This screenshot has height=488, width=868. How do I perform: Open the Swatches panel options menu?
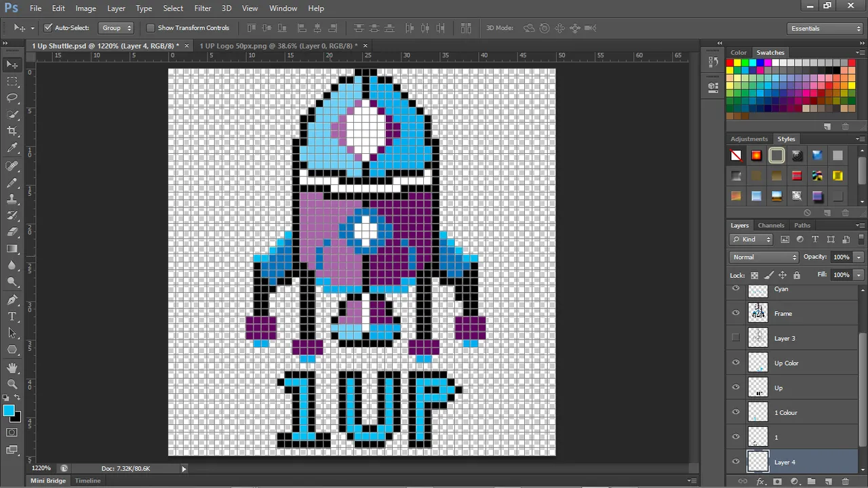[x=861, y=52]
